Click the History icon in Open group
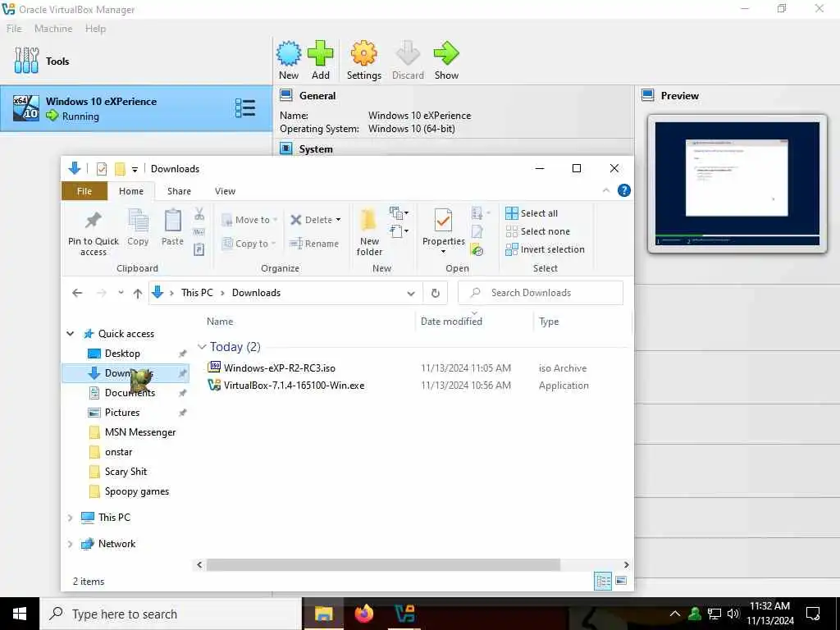The image size is (840, 630). [x=477, y=249]
